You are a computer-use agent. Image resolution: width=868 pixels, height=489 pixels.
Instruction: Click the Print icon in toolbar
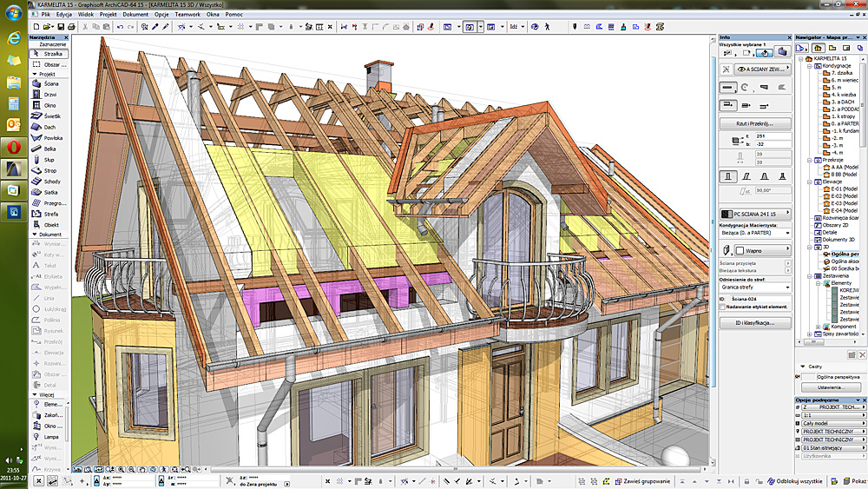click(71, 27)
